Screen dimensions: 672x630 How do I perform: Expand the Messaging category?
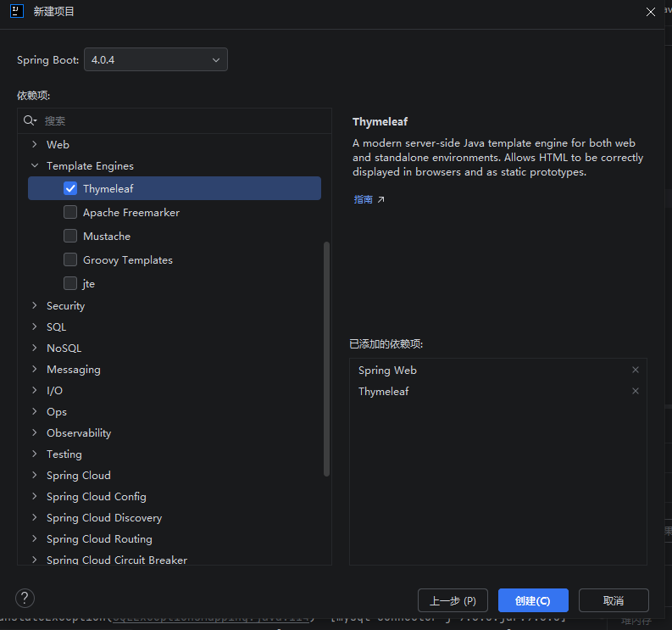(x=34, y=369)
